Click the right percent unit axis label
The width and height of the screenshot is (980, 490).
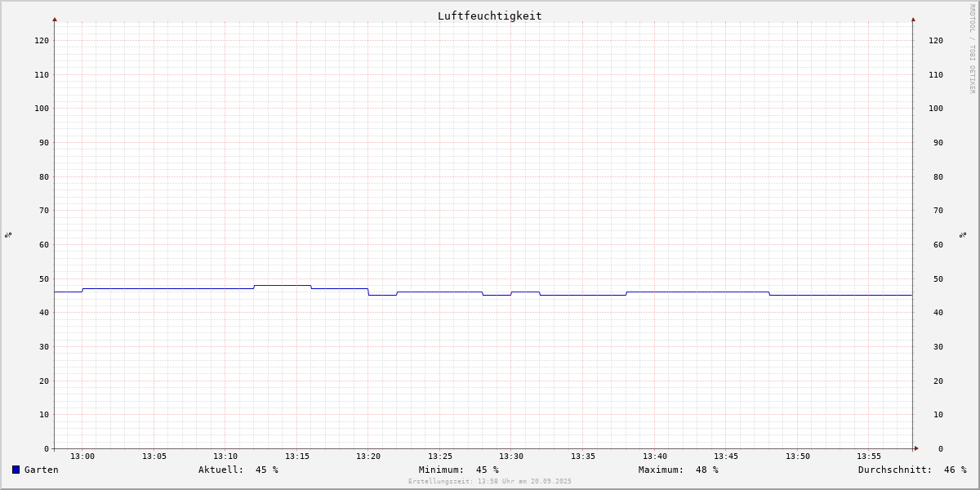point(963,234)
